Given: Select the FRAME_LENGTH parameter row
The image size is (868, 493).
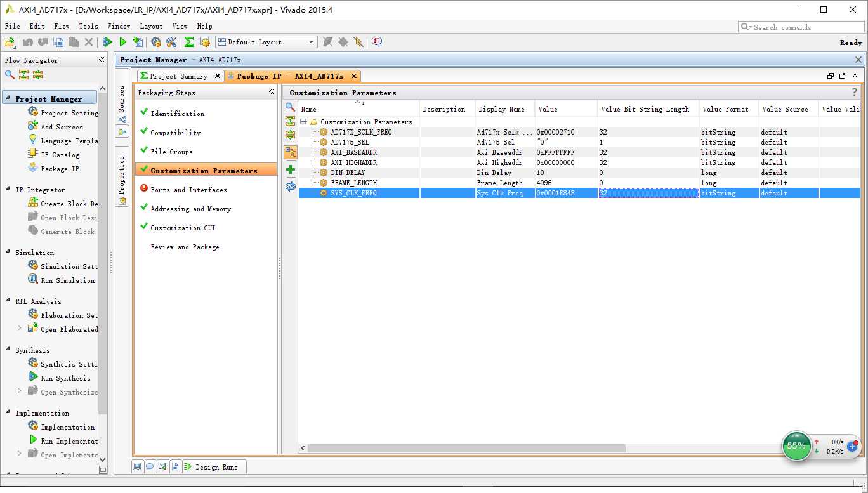Looking at the screenshot, I should (x=579, y=183).
